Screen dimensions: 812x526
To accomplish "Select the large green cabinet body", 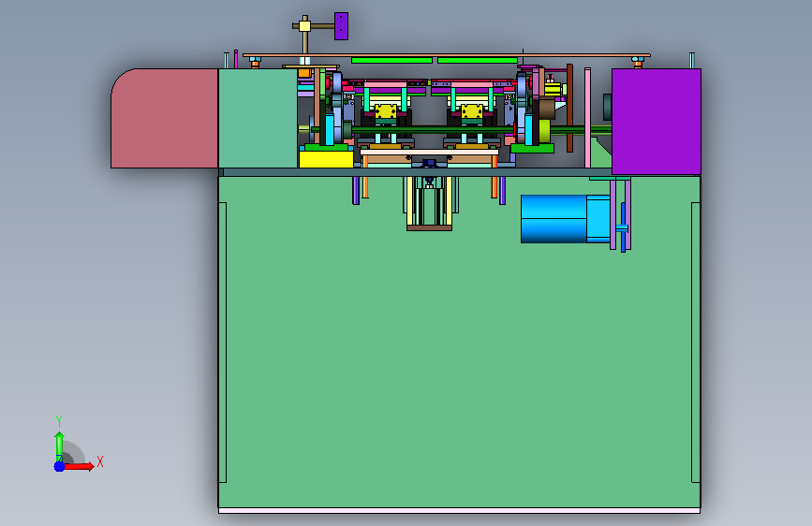I will coord(459,342).
